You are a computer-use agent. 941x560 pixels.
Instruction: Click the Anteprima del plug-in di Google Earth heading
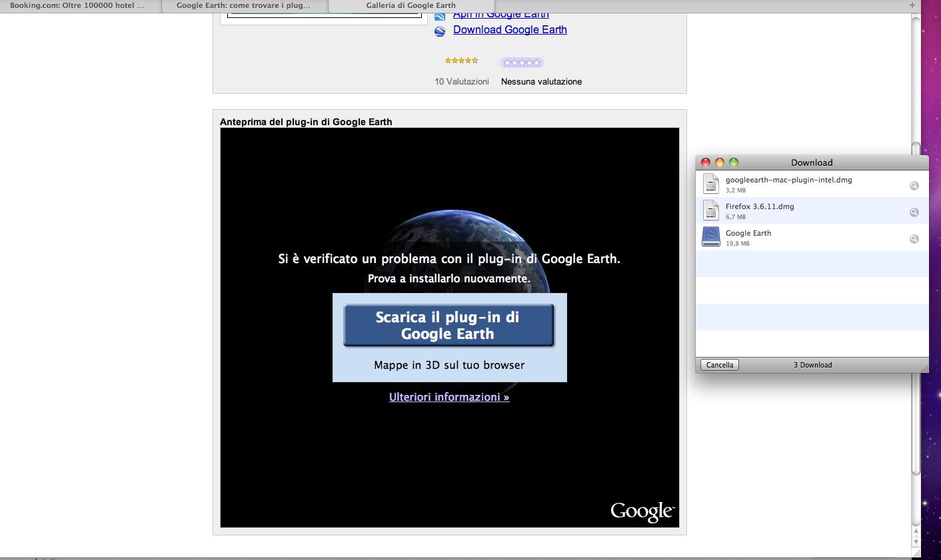pyautogui.click(x=306, y=122)
